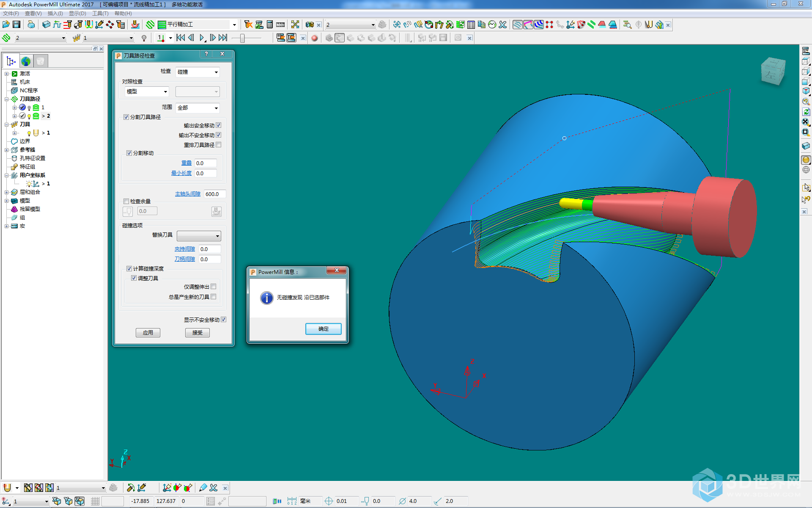
Task: Click the zoom magnifier icon in view toolbar
Action: [806, 102]
